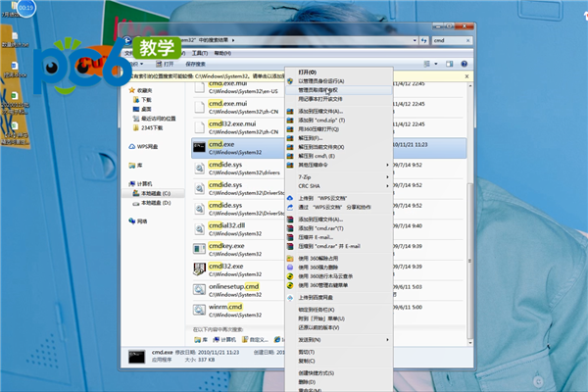Click the icon for 压缩到 "cmd.rar" 并 E-mail
588x392 pixels.
(290, 246)
